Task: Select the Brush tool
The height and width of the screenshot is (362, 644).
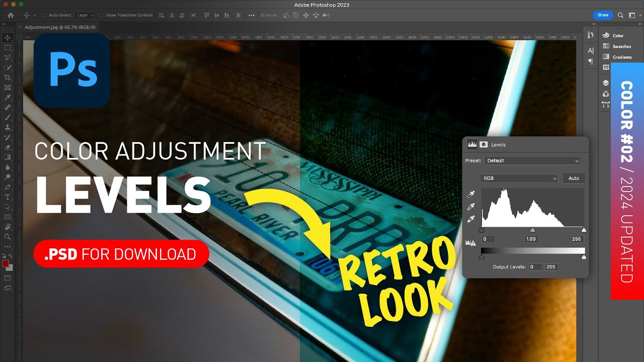Action: (x=8, y=117)
